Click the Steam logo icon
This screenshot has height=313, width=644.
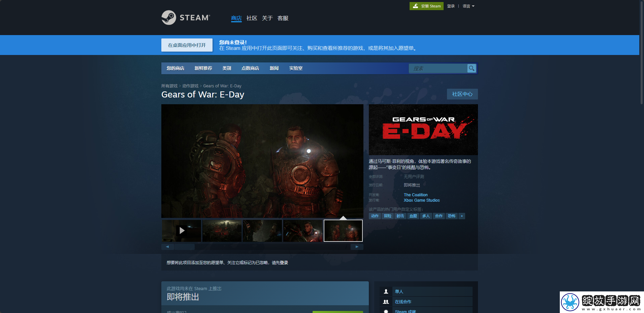click(169, 18)
